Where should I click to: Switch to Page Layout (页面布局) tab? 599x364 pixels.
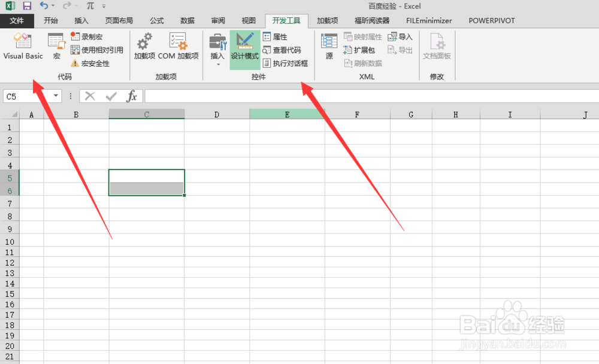119,20
